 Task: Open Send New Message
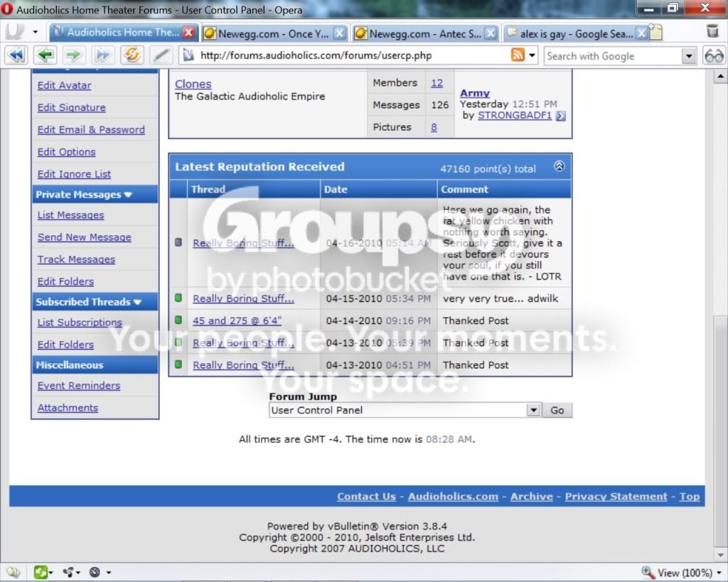coord(84,237)
